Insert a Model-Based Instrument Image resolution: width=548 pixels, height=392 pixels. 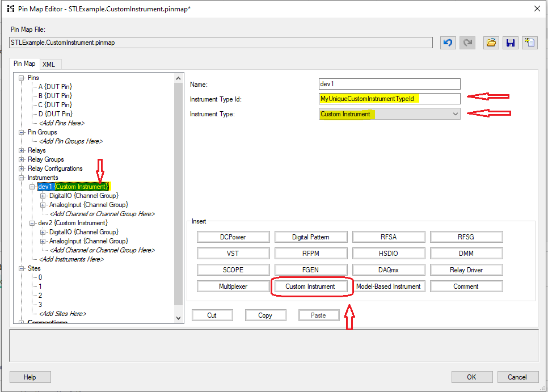coord(388,286)
